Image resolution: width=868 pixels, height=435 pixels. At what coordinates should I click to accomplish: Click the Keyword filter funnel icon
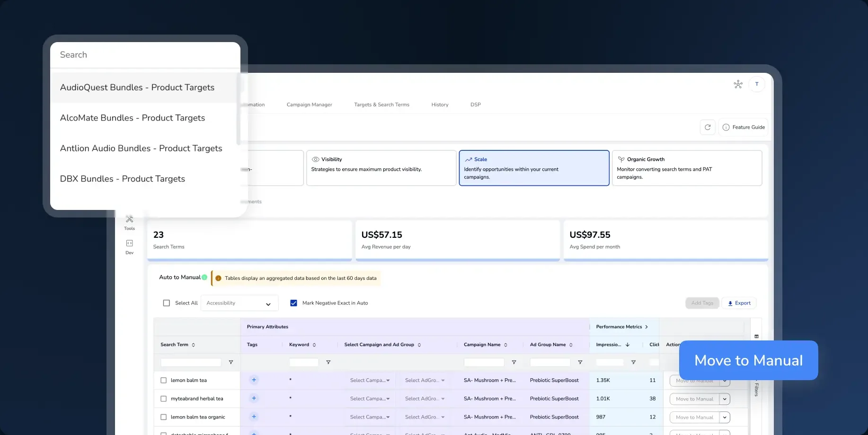click(x=328, y=362)
